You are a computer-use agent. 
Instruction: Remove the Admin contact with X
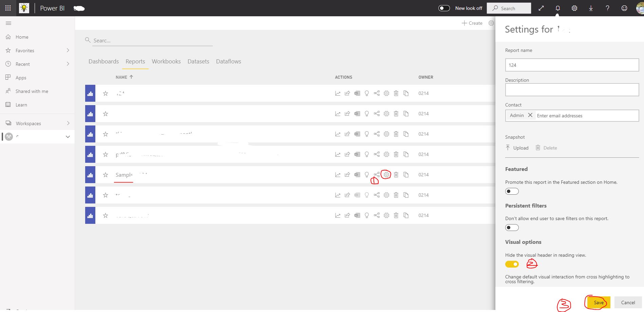tap(530, 115)
